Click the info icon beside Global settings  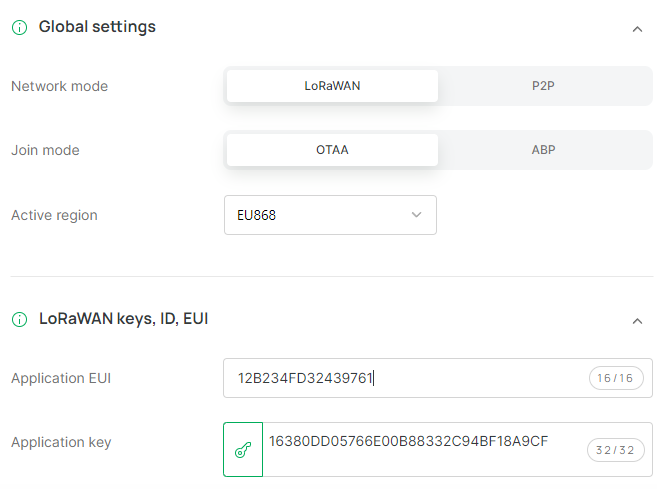pos(19,27)
